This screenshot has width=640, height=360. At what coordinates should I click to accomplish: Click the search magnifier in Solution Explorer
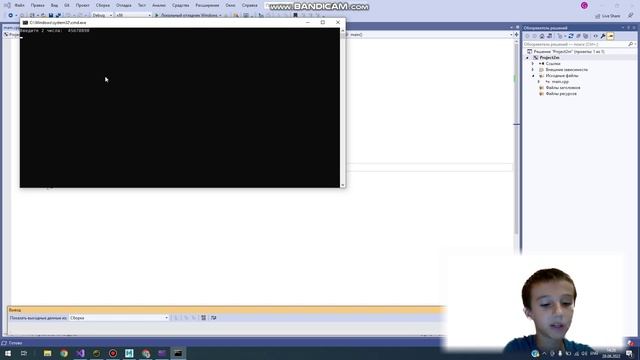pyautogui.click(x=631, y=44)
